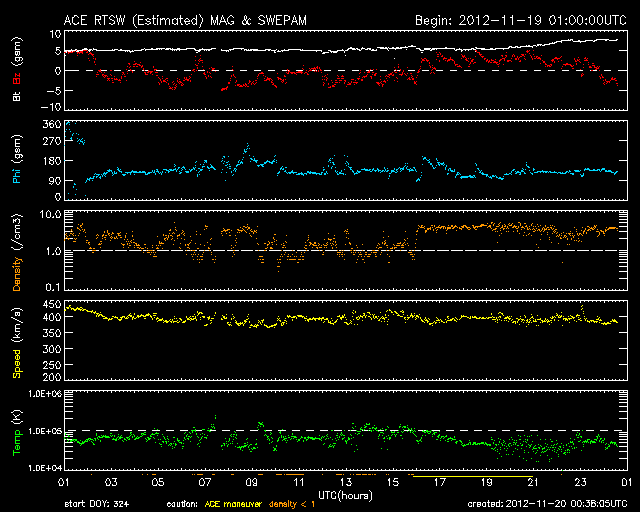
Task: Click the orange "density < 1" legend entry
Action: coord(292,505)
